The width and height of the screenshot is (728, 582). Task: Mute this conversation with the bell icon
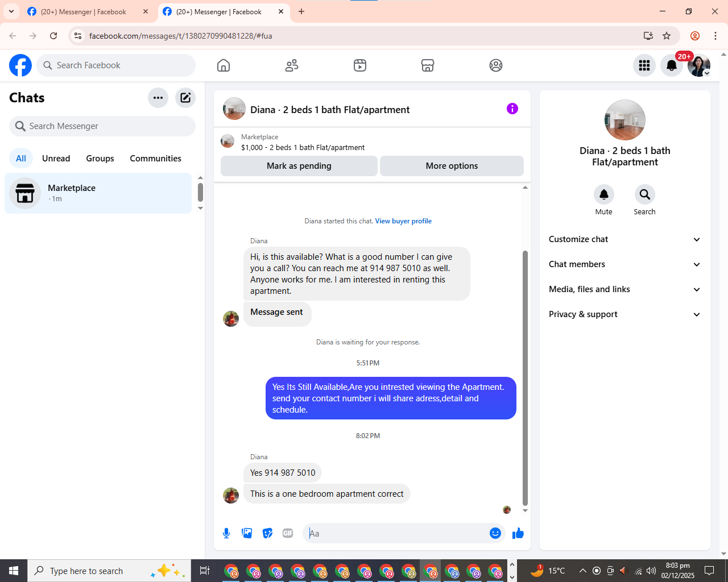[x=604, y=194]
